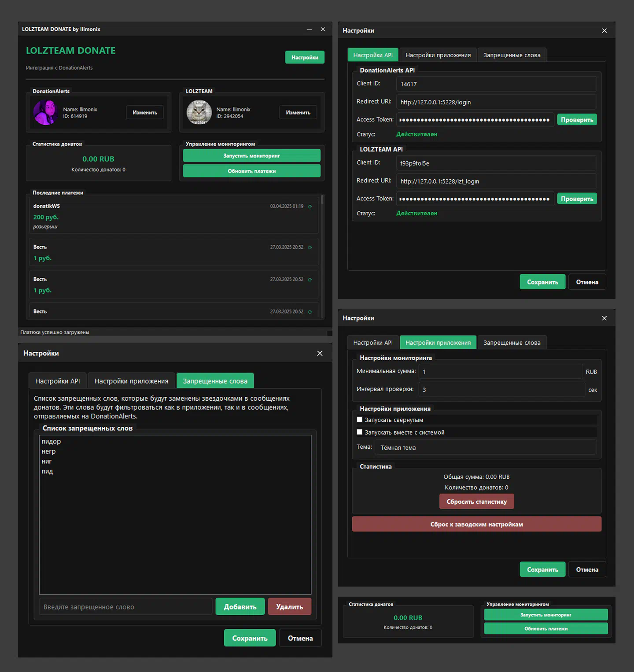Close the banned words settings dialog
Image resolution: width=634 pixels, height=672 pixels.
320,353
